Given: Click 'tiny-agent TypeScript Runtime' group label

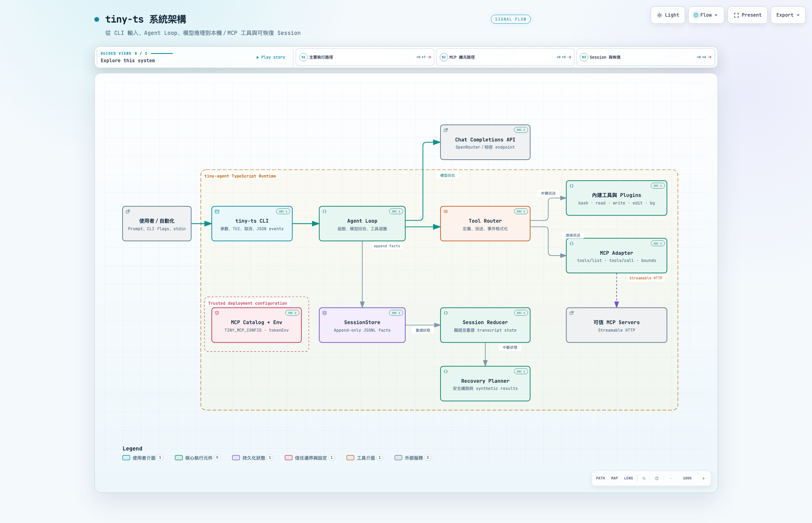Looking at the screenshot, I should pyautogui.click(x=240, y=176).
